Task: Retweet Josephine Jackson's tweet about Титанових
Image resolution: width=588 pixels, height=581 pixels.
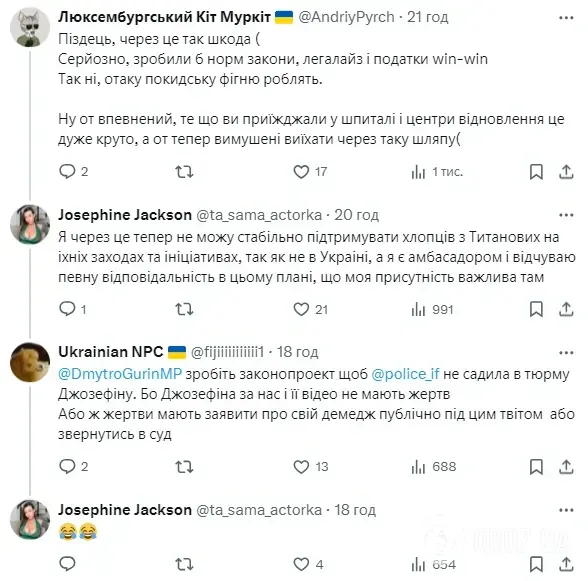Action: click(x=184, y=309)
